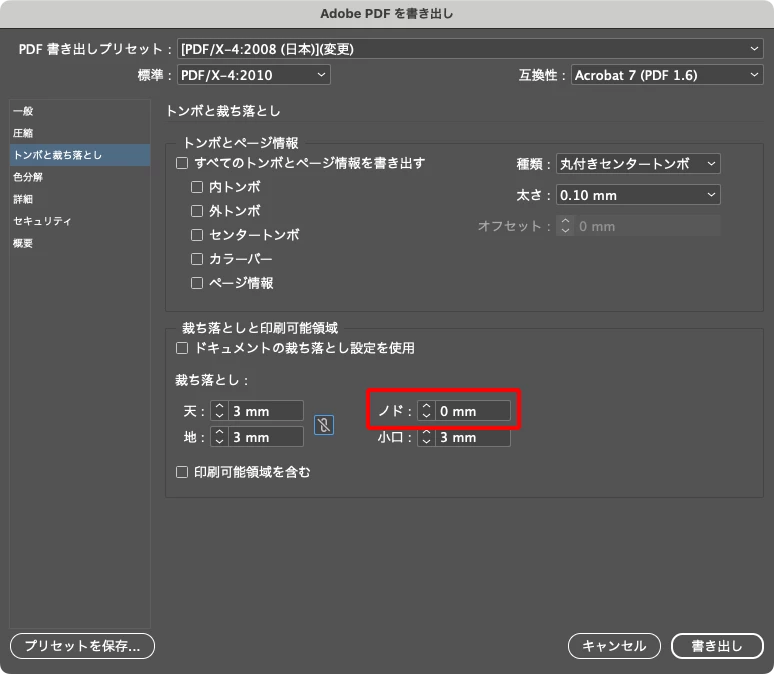The width and height of the screenshot is (774, 674).
Task: Enable すべてのトンボとページ情報を書き出す checkbox
Action: pos(182,163)
